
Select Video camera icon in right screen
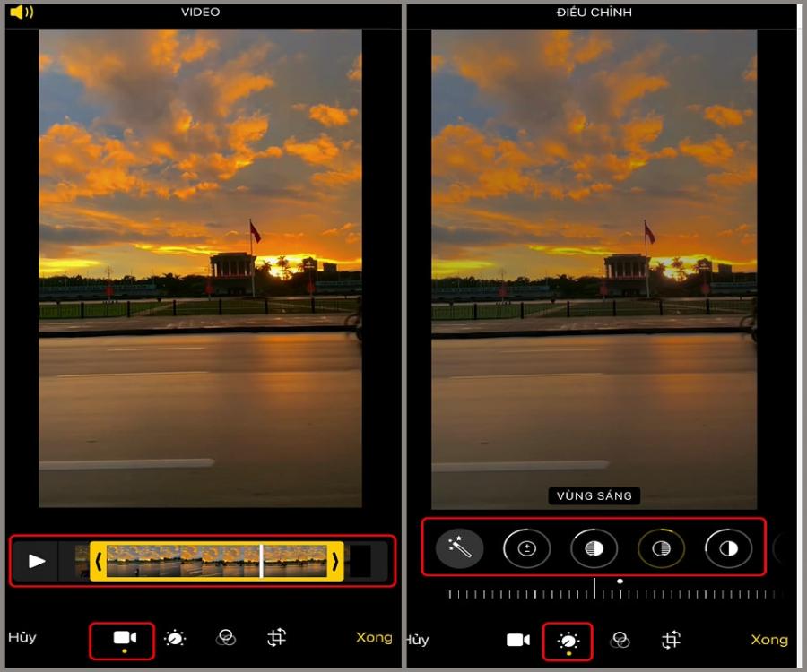pyautogui.click(x=518, y=640)
